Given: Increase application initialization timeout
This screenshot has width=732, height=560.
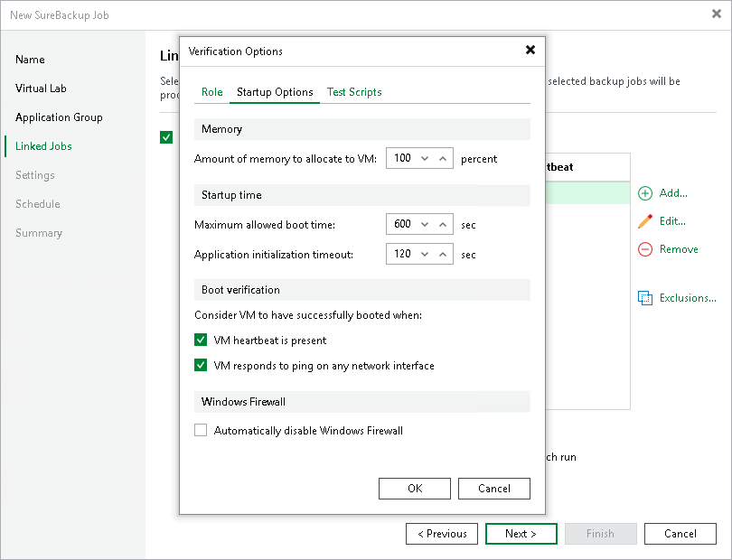Looking at the screenshot, I should [x=443, y=255].
